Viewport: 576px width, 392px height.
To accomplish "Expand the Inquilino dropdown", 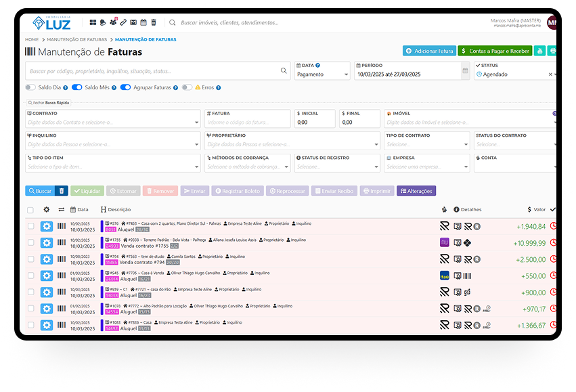I will pos(196,144).
